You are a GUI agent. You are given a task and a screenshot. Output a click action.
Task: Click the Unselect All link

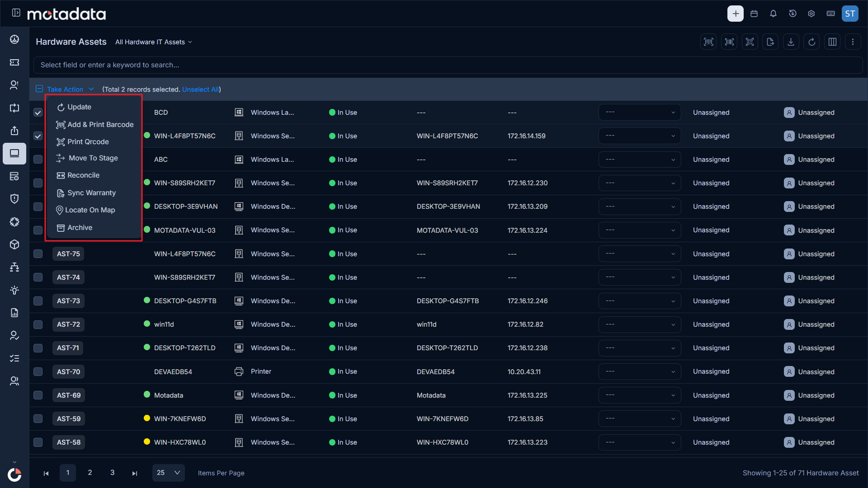200,89
